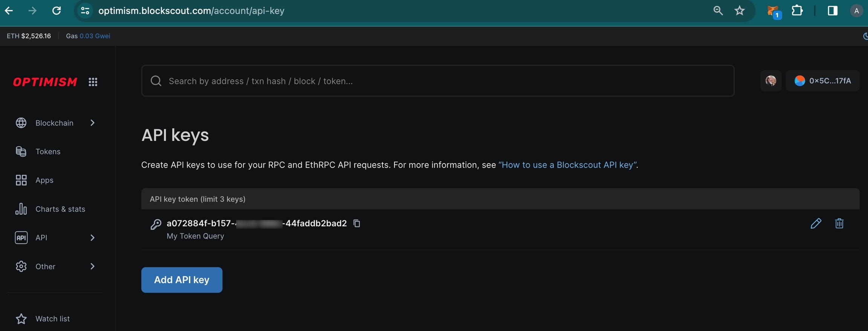
Task: Click the 0x5C...17fA wallet address button
Action: [x=823, y=81]
